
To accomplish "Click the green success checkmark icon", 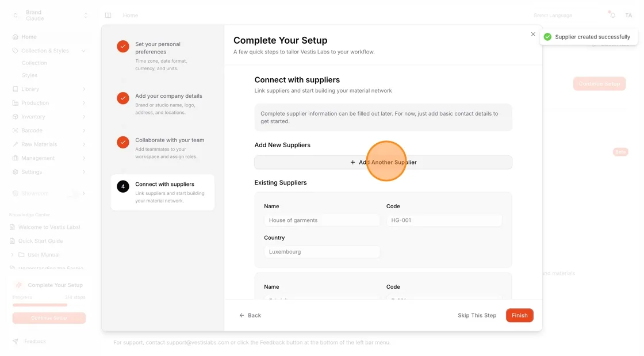I will (547, 37).
